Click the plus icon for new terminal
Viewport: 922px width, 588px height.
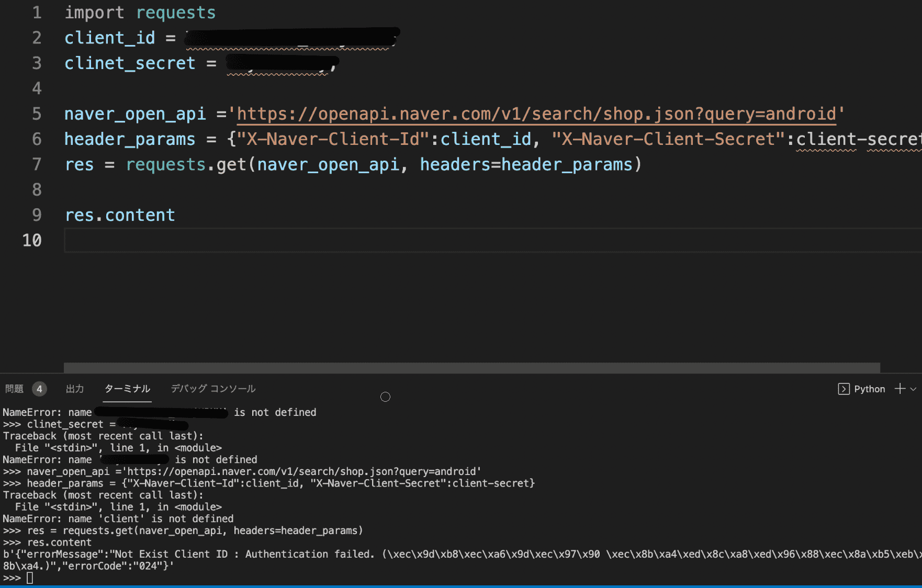[900, 389]
